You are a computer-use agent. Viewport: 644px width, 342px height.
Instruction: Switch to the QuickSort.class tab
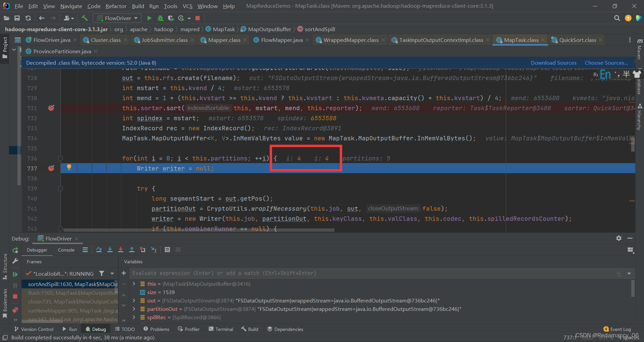tap(577, 40)
